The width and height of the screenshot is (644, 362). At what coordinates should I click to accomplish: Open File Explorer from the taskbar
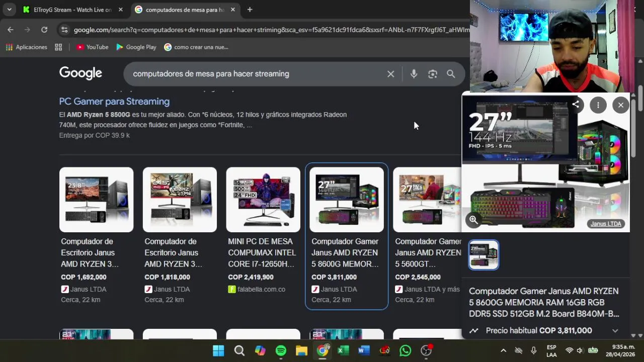click(x=301, y=350)
